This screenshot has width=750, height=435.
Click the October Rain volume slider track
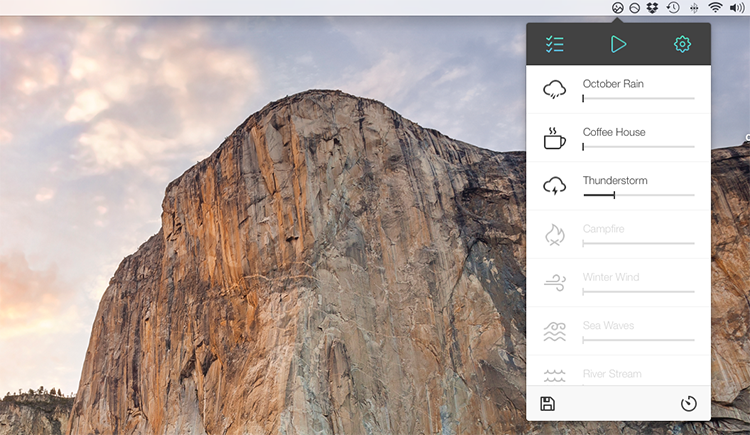[638, 99]
